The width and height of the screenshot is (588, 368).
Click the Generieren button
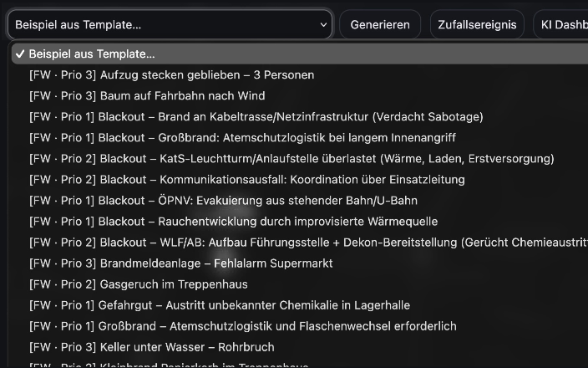coord(380,25)
